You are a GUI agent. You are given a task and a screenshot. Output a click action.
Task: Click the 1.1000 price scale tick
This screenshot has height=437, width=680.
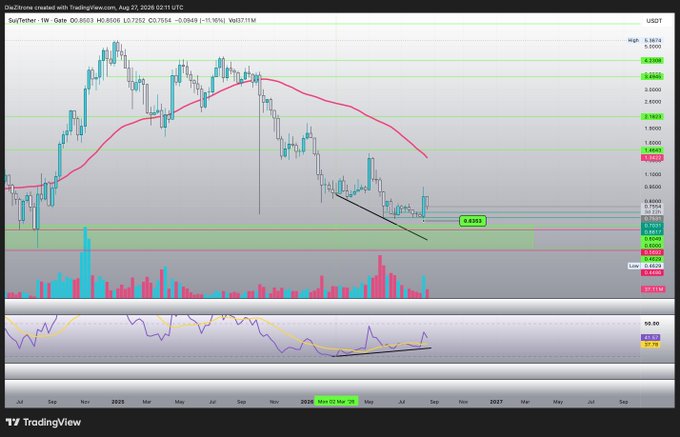(653, 174)
